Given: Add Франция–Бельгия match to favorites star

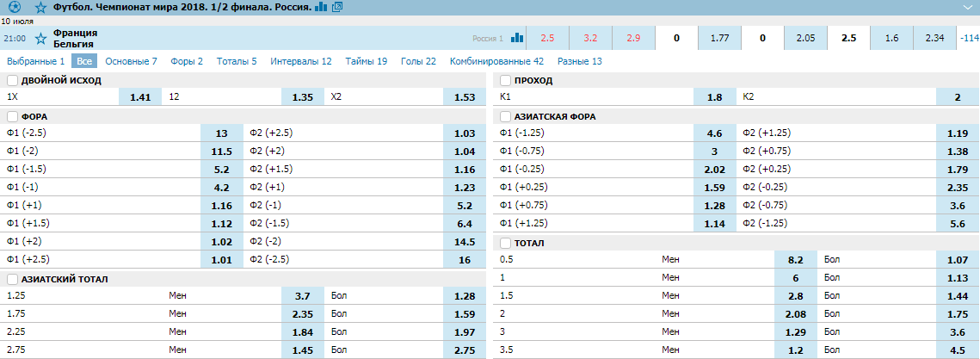Looking at the screenshot, I should pos(40,39).
